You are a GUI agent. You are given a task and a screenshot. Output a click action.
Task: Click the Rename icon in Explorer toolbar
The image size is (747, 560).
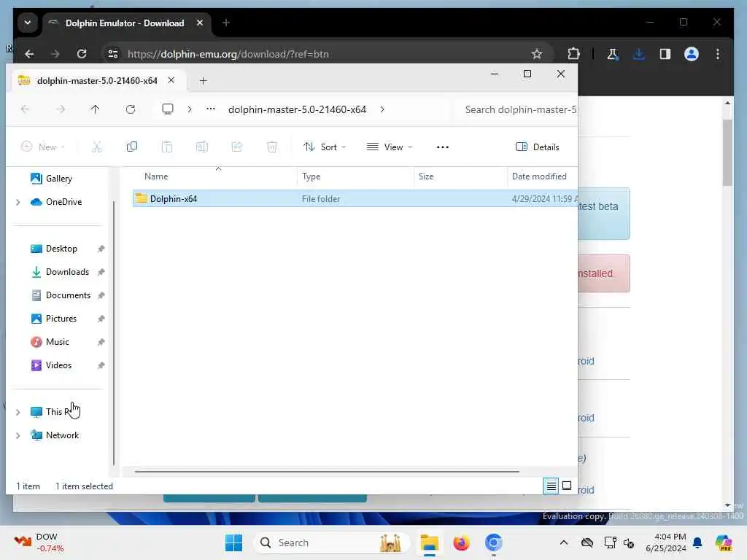[202, 147]
